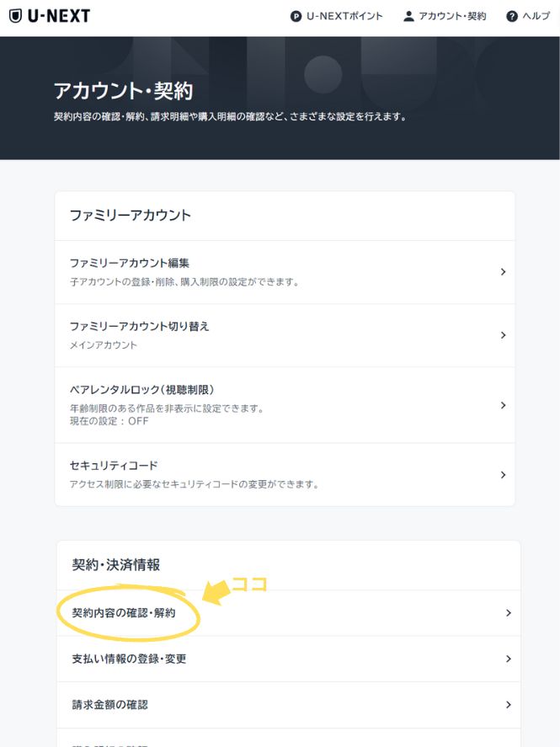The height and width of the screenshot is (747, 560).
Task: Click the メインアカウント label
Action: tap(104, 345)
